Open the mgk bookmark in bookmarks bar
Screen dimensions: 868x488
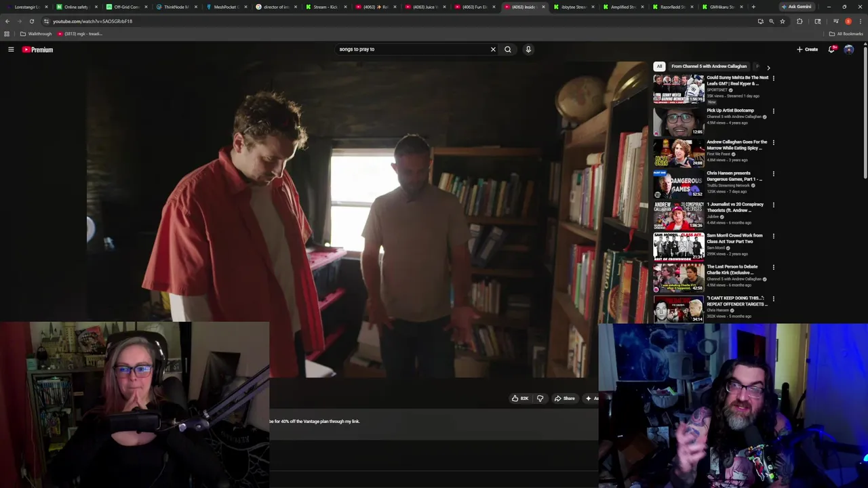click(x=79, y=34)
